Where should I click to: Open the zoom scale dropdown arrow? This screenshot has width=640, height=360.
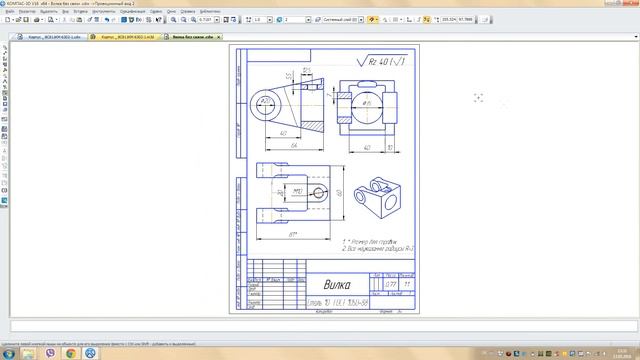[217, 20]
